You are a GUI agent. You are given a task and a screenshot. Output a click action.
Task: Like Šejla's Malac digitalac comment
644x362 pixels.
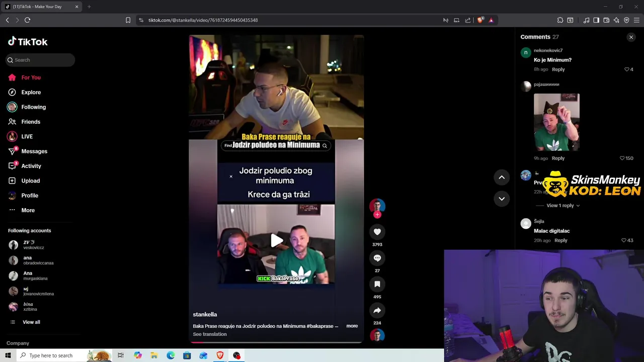coord(624,240)
